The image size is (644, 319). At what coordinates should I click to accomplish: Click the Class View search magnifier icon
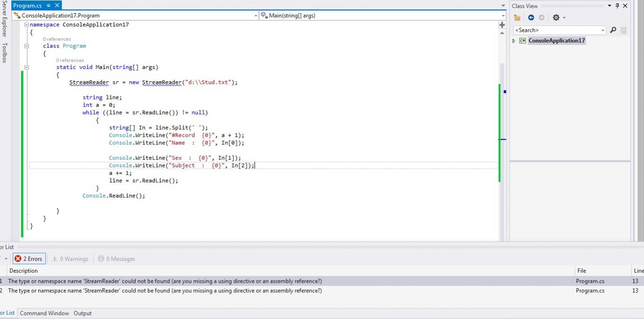point(613,30)
